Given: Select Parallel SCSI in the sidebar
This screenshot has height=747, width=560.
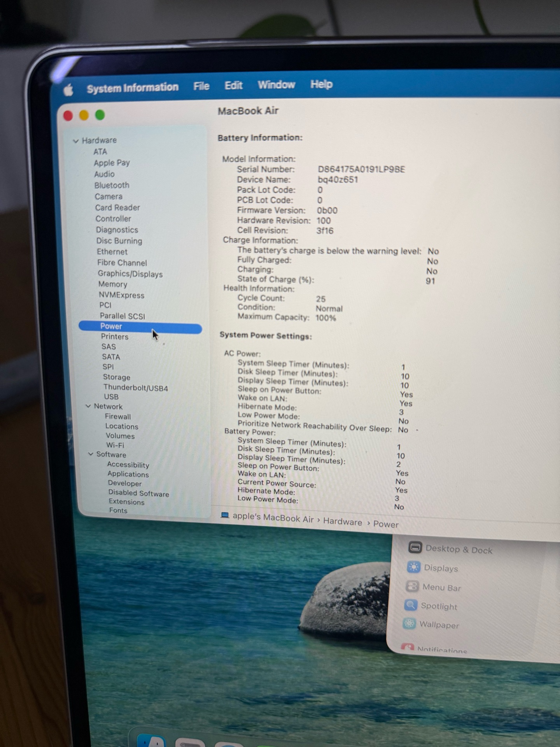Looking at the screenshot, I should coord(122,316).
